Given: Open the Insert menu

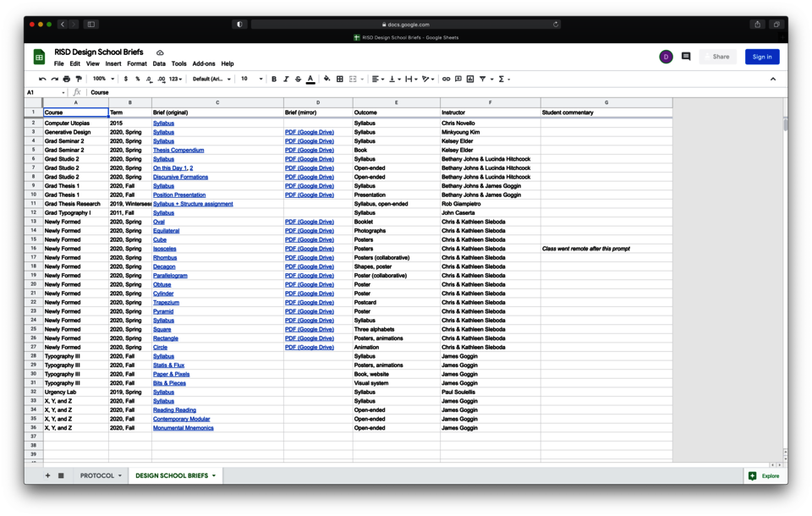Looking at the screenshot, I should click(x=113, y=63).
